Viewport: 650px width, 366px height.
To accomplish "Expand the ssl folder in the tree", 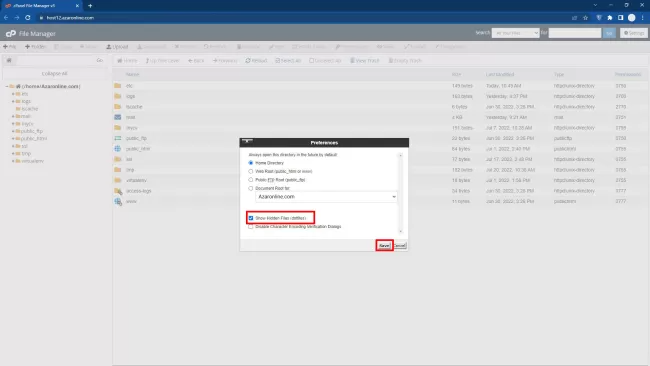I will point(13,146).
